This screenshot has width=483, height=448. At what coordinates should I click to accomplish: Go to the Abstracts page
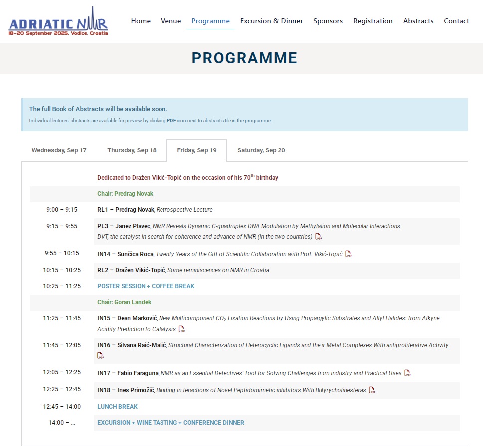pos(418,21)
